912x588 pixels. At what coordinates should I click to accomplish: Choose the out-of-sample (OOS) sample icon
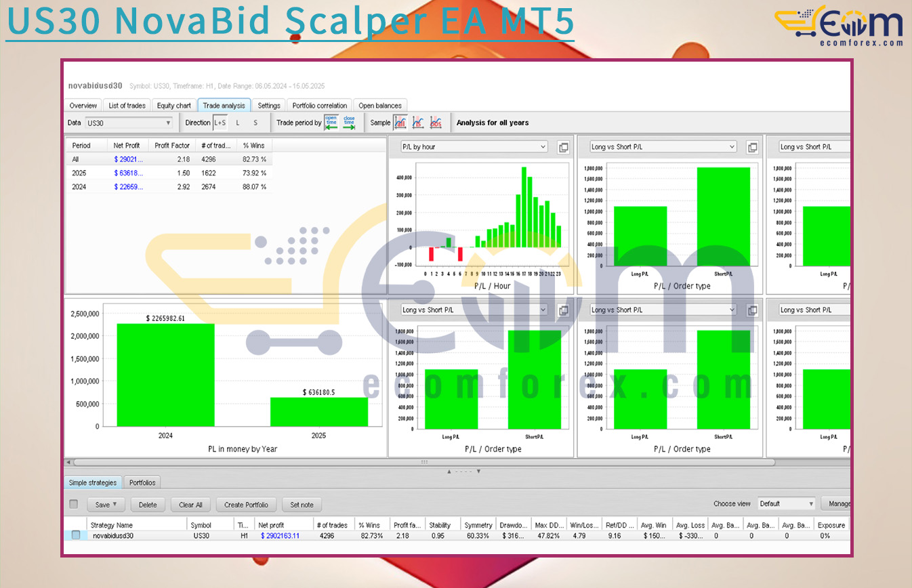[x=436, y=123]
